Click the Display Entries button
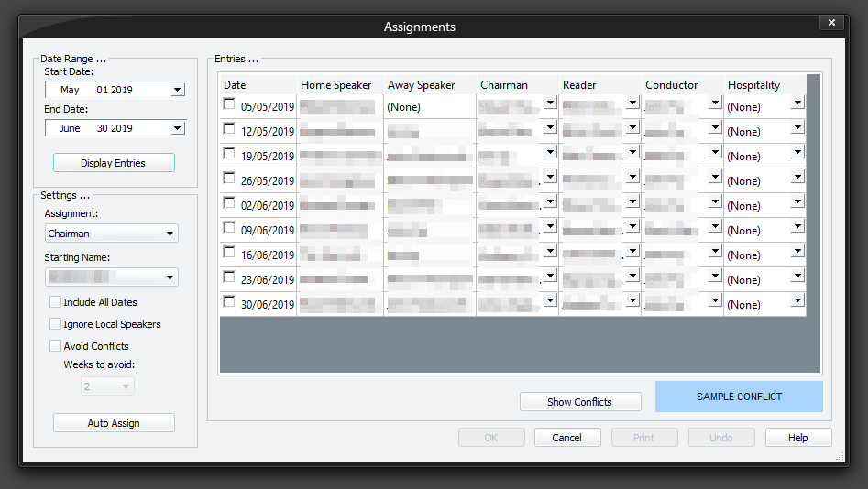The width and height of the screenshot is (868, 489). coord(114,163)
